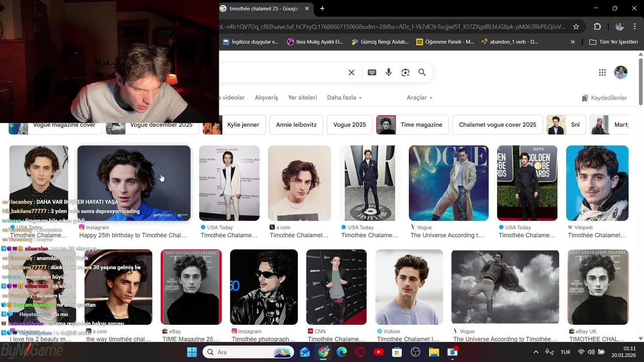This screenshot has width=644, height=362.
Task: Open a new browser tab
Action: coord(322,9)
